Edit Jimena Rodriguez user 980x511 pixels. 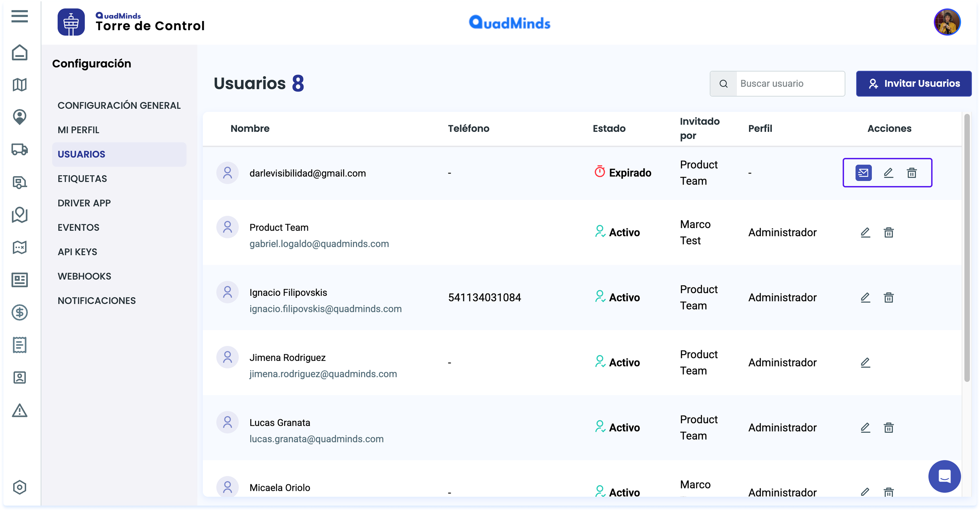click(865, 362)
